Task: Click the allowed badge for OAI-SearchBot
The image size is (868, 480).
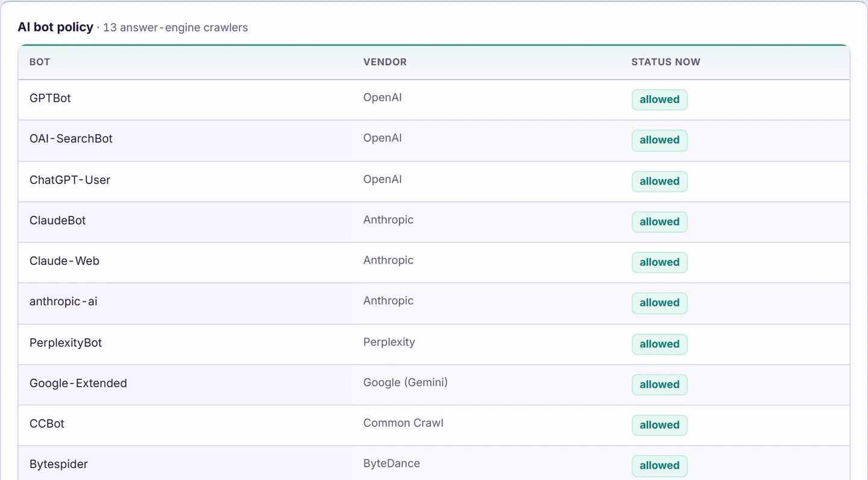Action: click(659, 140)
